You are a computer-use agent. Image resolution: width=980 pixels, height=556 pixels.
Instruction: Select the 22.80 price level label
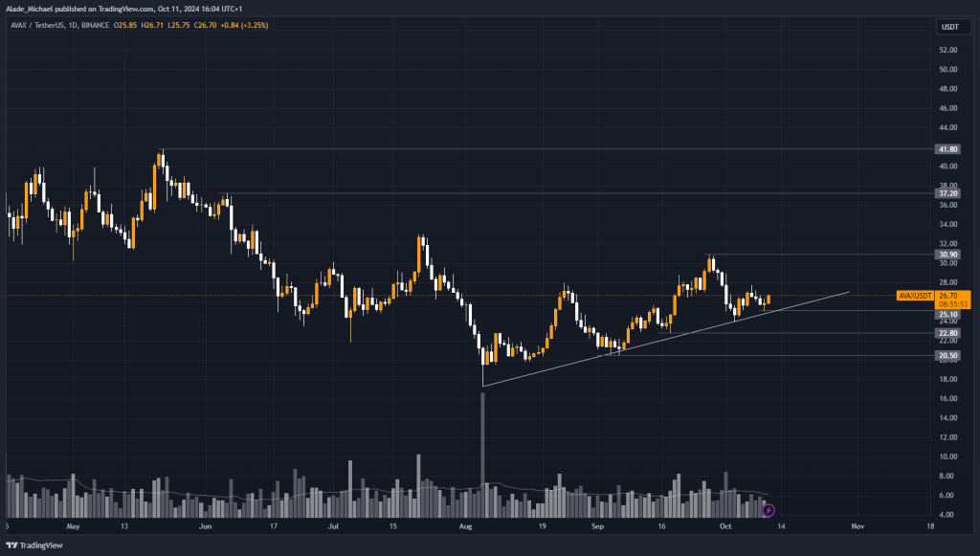948,333
